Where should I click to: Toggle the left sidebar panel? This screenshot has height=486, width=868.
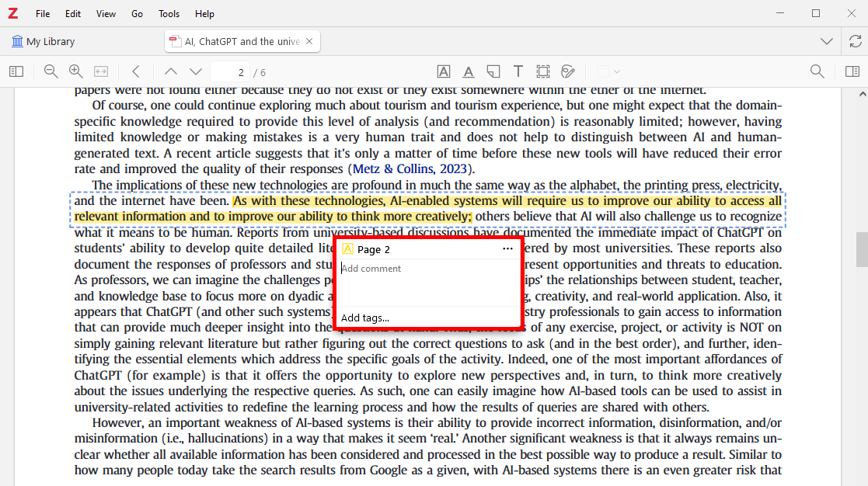(16, 71)
